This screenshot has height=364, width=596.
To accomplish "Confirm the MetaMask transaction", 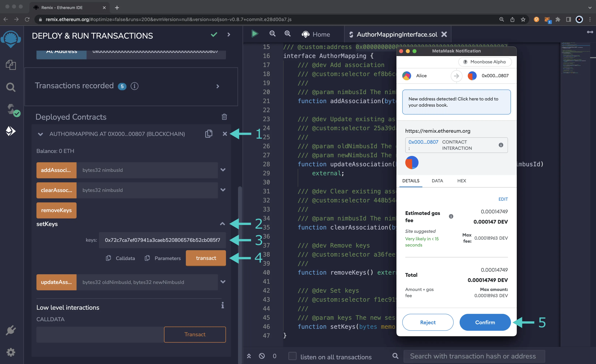I will 485,322.
